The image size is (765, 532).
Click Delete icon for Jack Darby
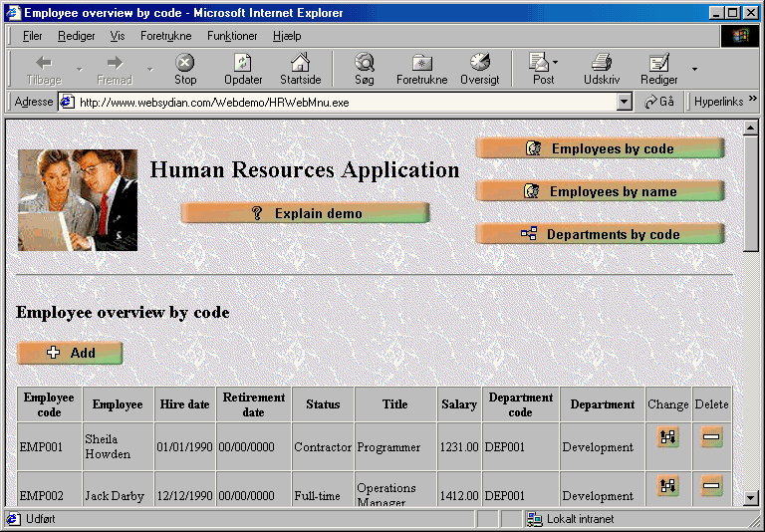coord(711,486)
